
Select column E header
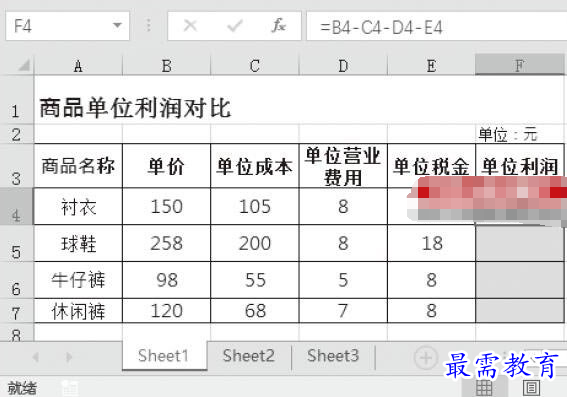[431, 66]
